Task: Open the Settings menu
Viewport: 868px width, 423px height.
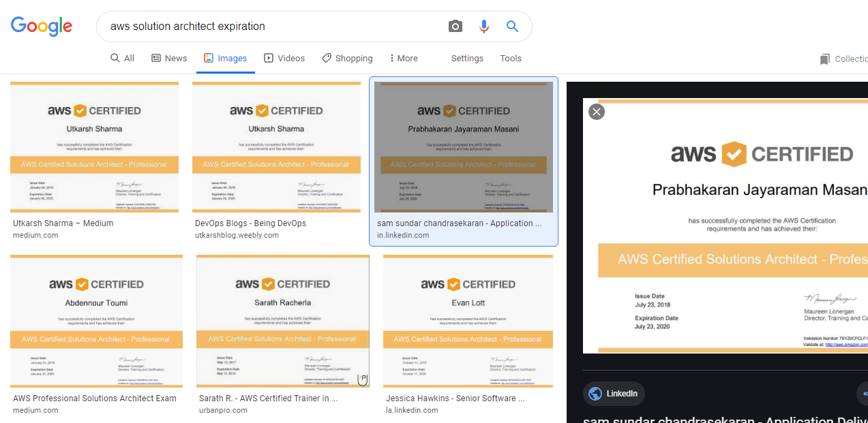Action: point(467,59)
